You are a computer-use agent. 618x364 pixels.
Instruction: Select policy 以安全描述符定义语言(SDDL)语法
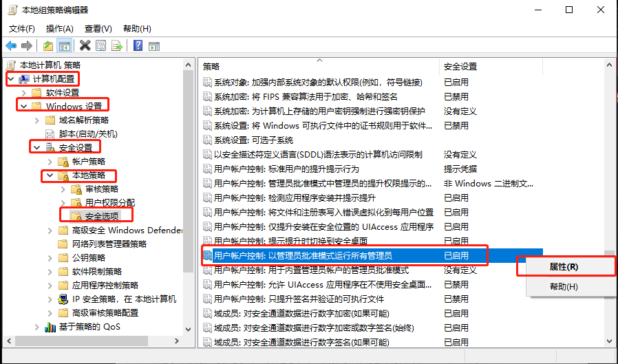click(318, 154)
